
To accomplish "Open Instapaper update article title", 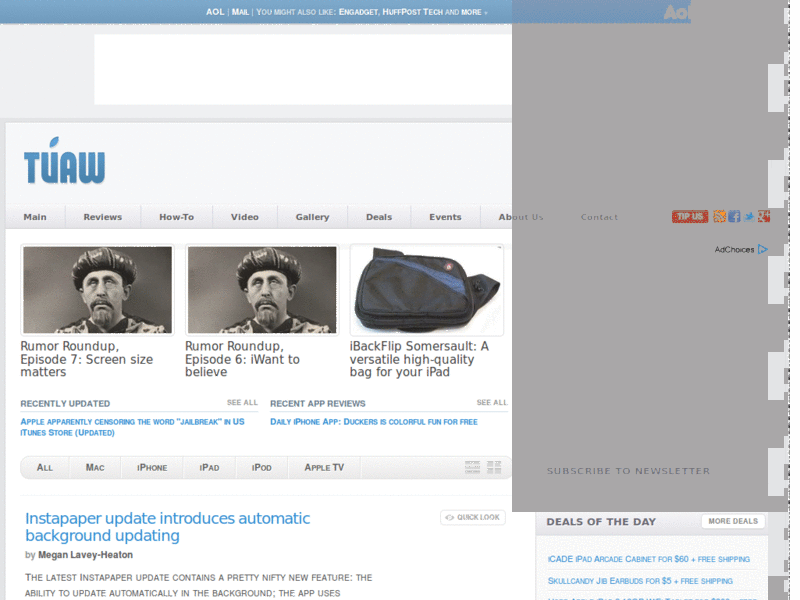I will click(x=167, y=527).
